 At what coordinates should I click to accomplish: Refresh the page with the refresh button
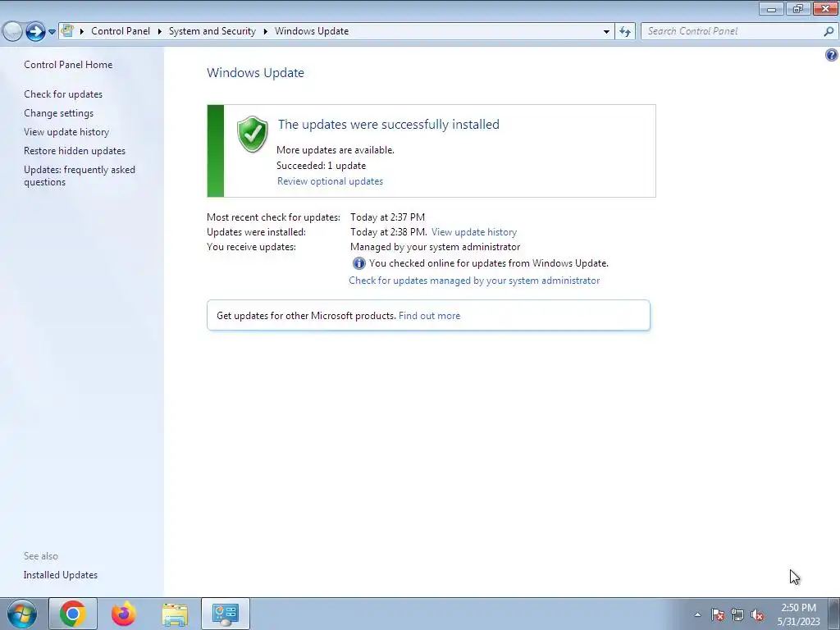(624, 32)
